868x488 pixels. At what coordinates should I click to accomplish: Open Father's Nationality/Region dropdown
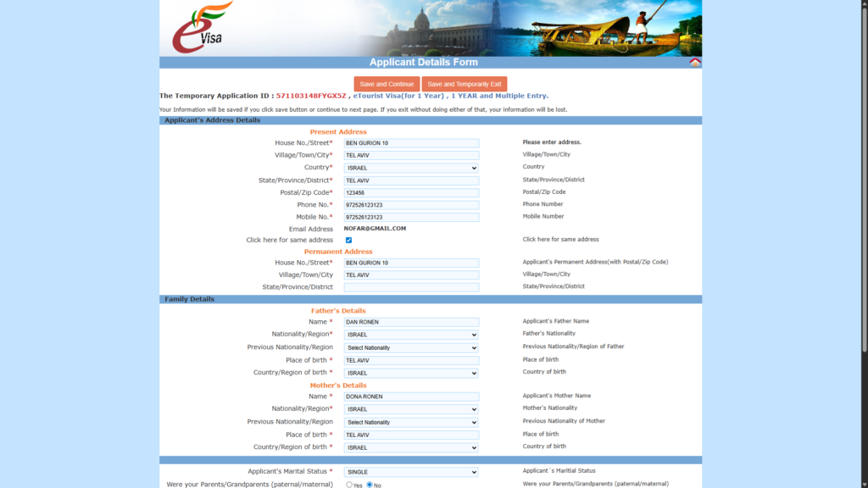411,335
